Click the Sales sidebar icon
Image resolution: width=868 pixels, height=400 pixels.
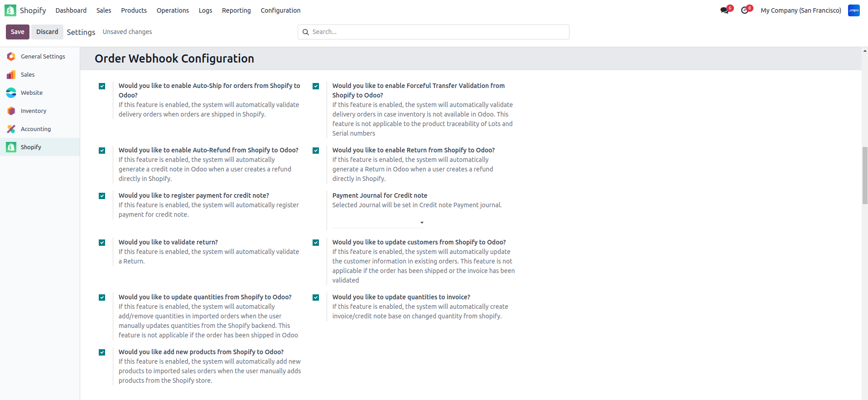tap(11, 74)
